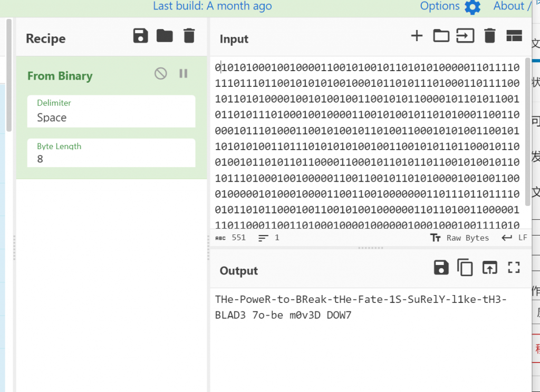This screenshot has height=392, width=540.
Task: Save the output to a file
Action: pos(441,268)
